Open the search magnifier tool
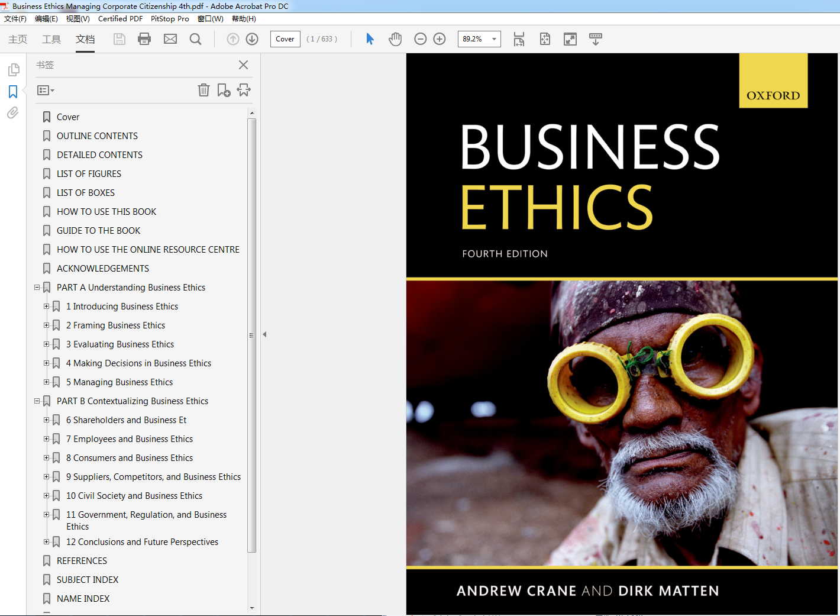This screenshot has width=840, height=616. pyautogui.click(x=195, y=39)
